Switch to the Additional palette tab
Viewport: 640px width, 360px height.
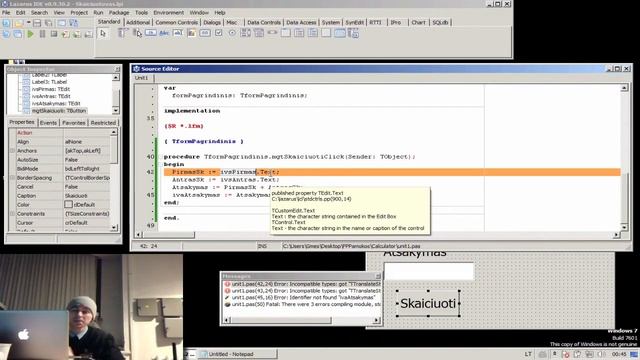(138, 22)
